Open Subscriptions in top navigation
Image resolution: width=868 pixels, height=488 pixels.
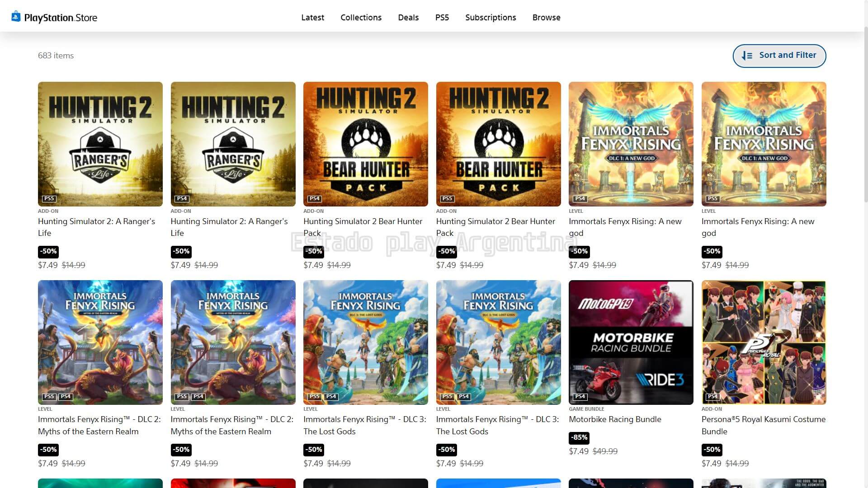point(491,18)
